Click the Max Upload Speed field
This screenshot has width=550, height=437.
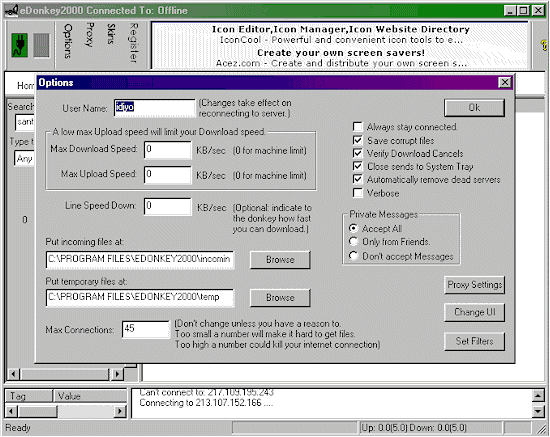click(x=168, y=175)
